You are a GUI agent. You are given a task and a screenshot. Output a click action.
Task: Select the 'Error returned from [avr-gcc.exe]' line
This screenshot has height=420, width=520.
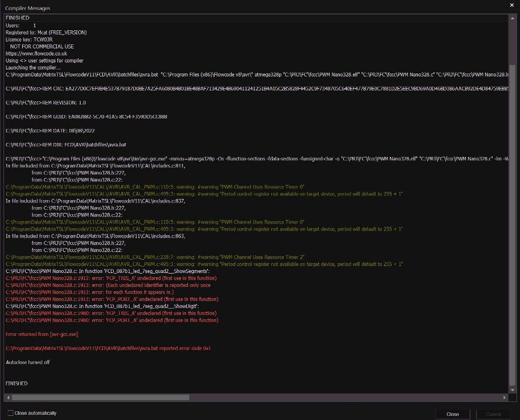(41, 334)
